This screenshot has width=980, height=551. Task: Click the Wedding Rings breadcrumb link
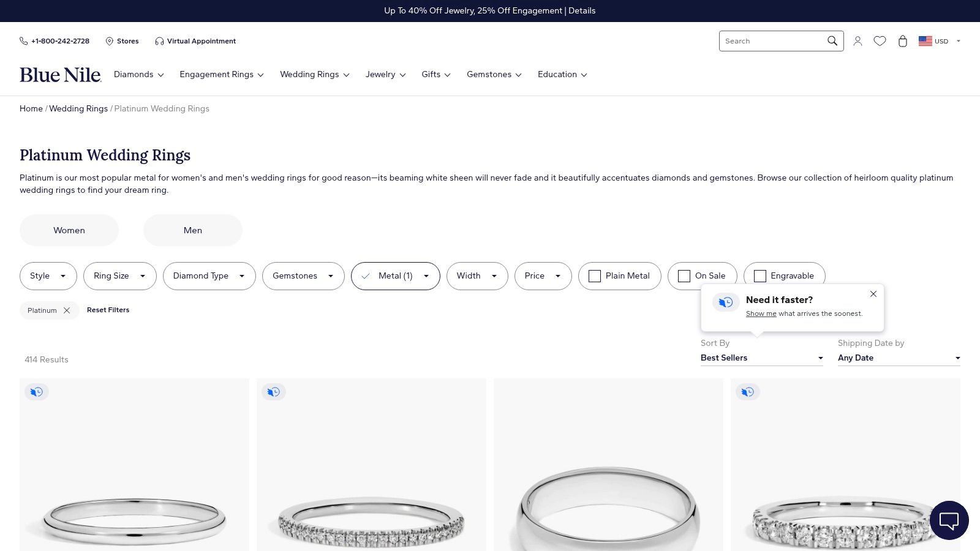(78, 109)
